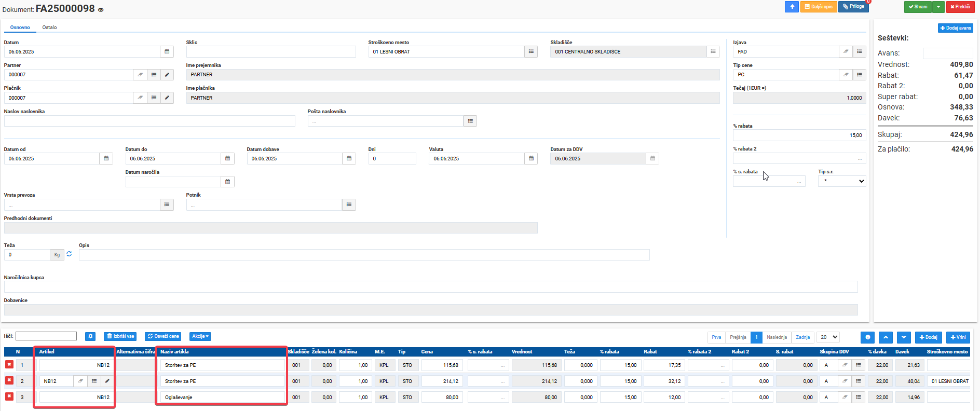The width and height of the screenshot is (980, 411).
Task: Click Dodaj avans button
Action: pyautogui.click(x=956, y=28)
